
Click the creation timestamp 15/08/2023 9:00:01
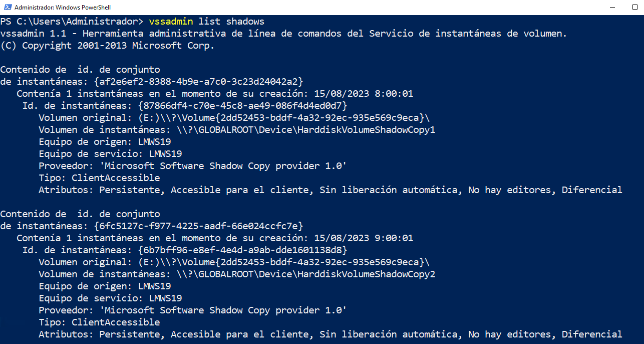pos(364,238)
